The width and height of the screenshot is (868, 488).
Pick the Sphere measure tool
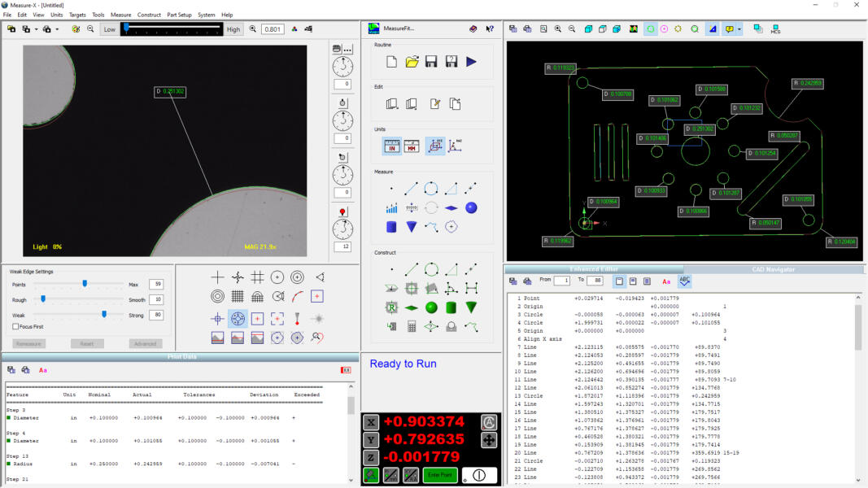(x=471, y=208)
